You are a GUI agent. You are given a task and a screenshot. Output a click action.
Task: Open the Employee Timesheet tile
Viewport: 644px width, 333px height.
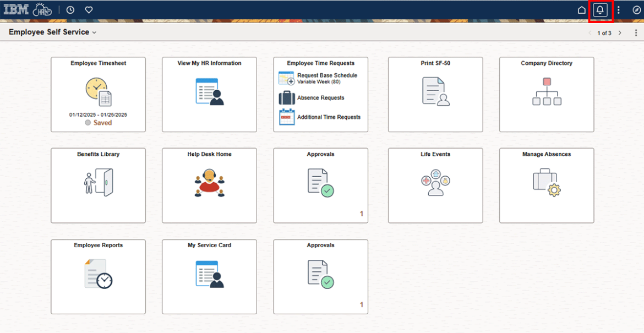point(98,94)
